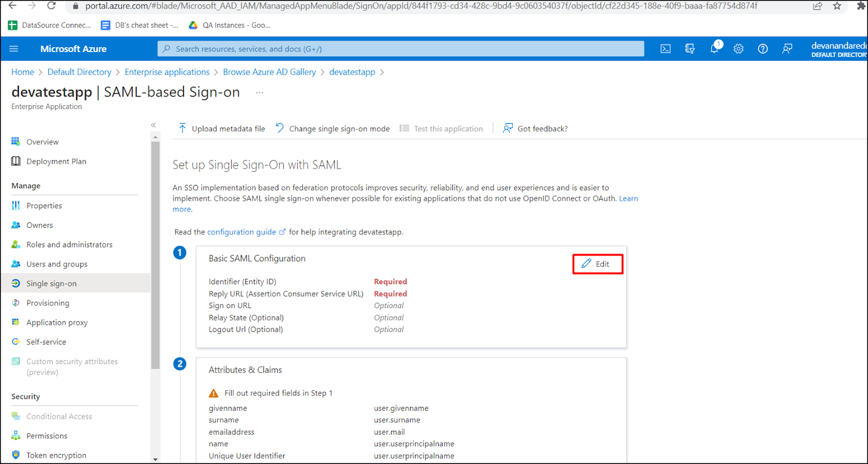
Task: Open the DataSource Connec... bookmark
Action: (x=49, y=25)
